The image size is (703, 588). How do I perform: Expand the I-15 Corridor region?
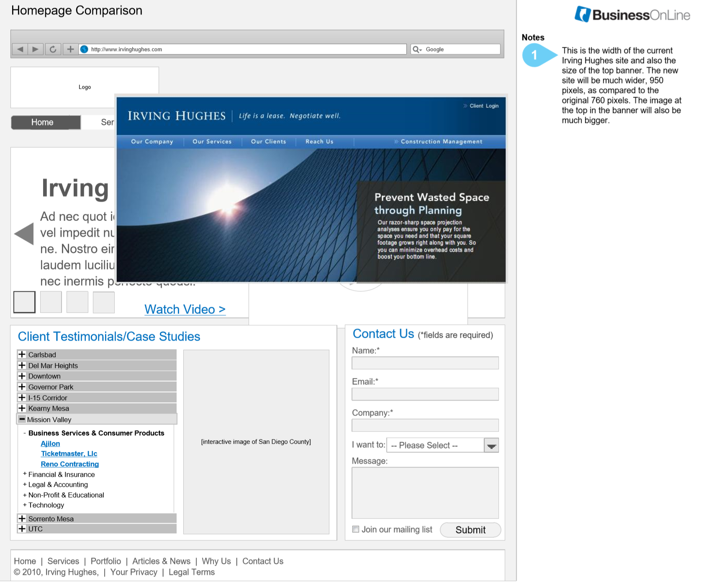point(97,398)
